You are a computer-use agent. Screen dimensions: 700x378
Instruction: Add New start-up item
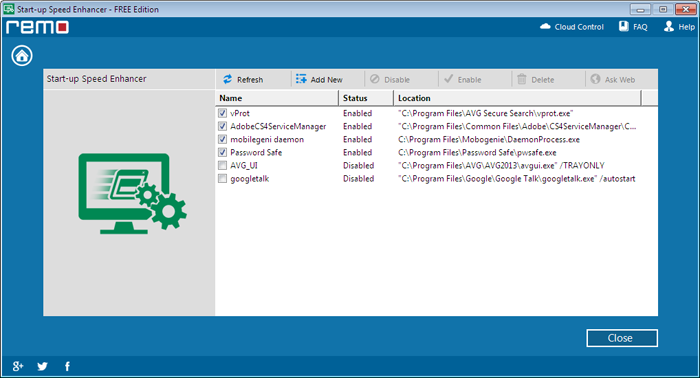pos(319,79)
